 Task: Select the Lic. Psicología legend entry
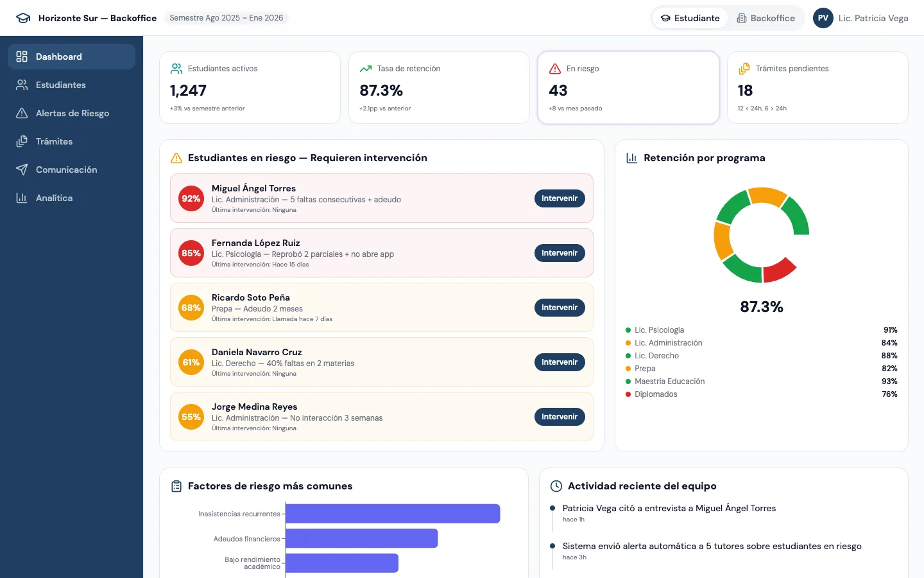pos(660,329)
